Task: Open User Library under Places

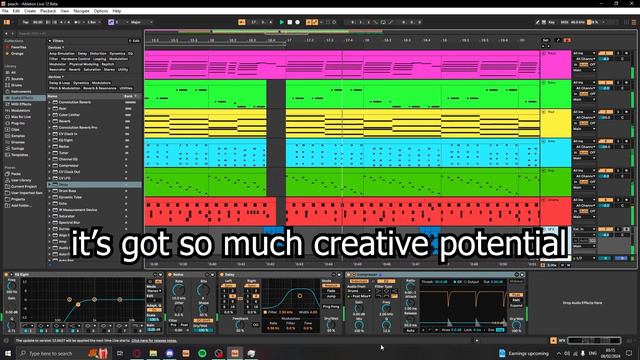Action: (x=21, y=180)
